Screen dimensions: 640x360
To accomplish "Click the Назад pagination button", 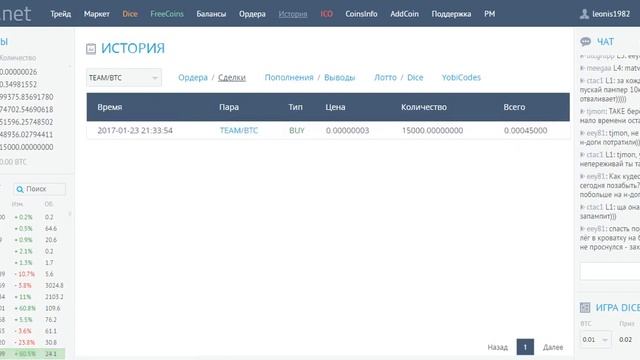I will 498,347.
